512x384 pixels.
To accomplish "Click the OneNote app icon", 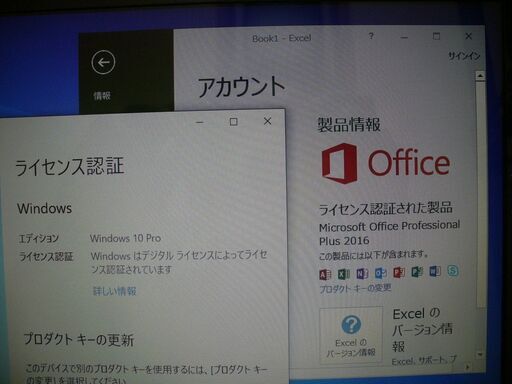I will tap(362, 273).
